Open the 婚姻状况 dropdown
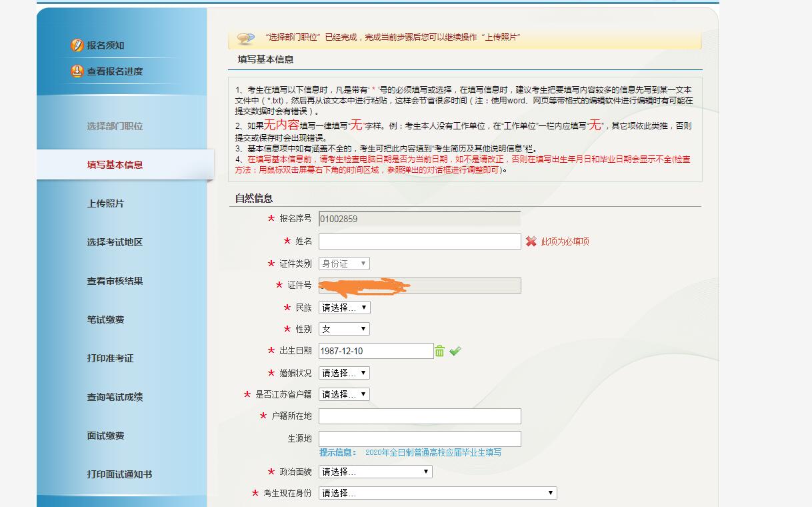The height and width of the screenshot is (507, 812). 344,373
